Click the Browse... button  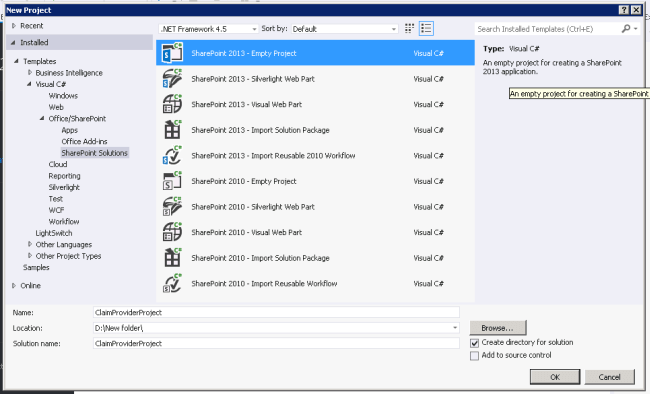497,328
